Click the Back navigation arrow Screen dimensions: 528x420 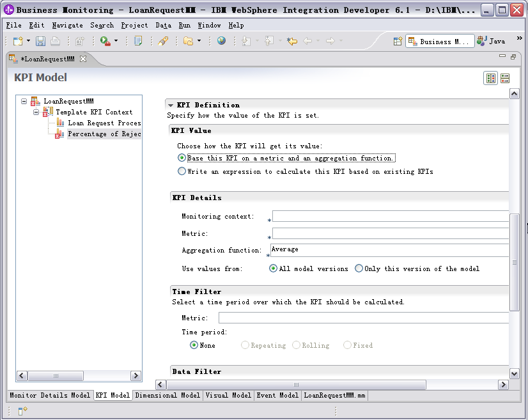click(x=307, y=41)
